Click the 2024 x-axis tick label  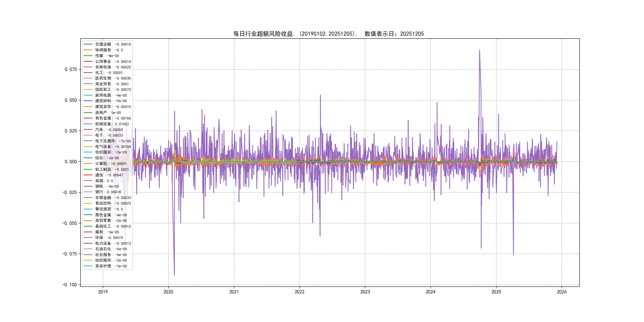[431, 292]
